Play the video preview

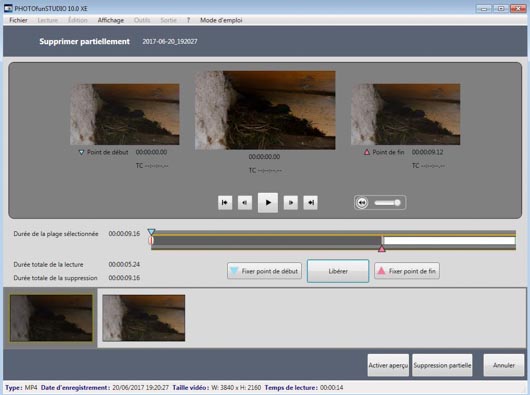pos(268,202)
